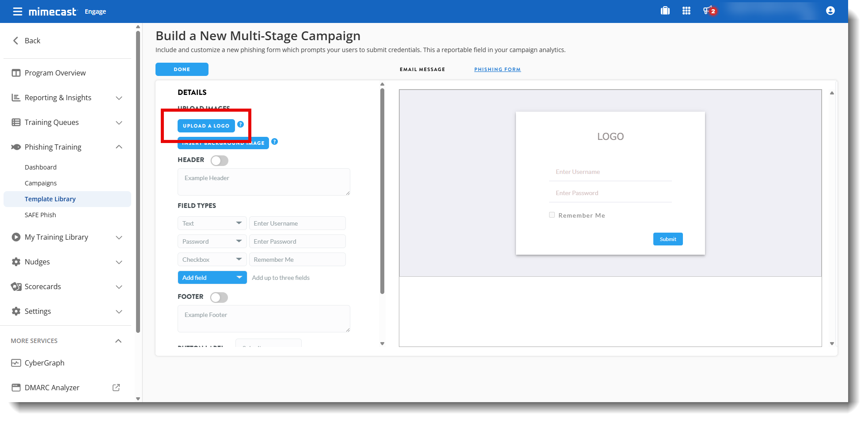Switch to the Email Message tab
This screenshot has height=422, width=868.
[x=422, y=69]
